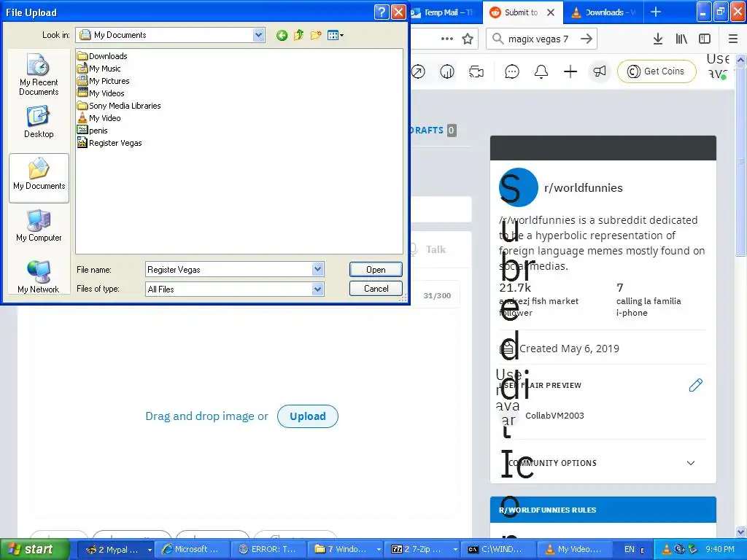
Task: Edit user flair with the pencil icon
Action: tap(695, 385)
